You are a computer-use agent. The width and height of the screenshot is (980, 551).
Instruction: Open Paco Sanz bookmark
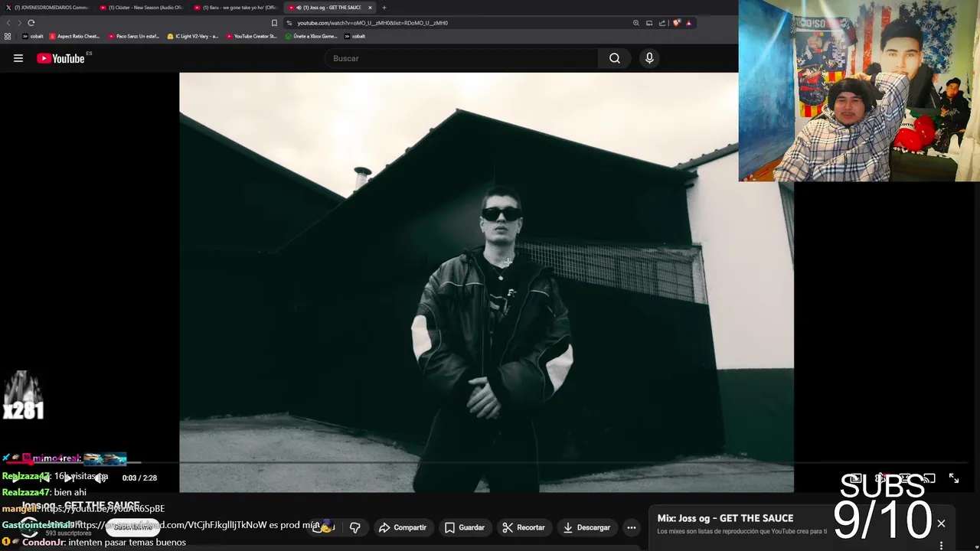134,36
